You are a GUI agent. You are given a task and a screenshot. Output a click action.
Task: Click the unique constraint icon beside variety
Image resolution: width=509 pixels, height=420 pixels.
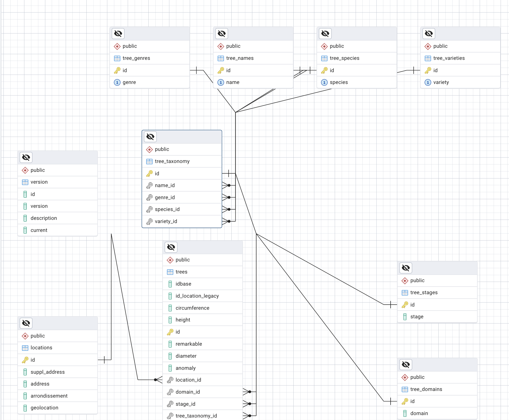tap(428, 82)
